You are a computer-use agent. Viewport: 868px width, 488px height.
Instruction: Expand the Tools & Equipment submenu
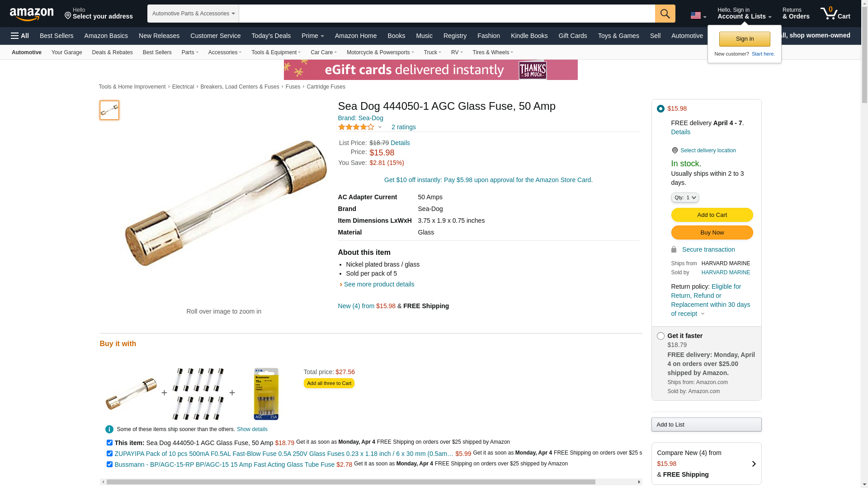tap(276, 52)
